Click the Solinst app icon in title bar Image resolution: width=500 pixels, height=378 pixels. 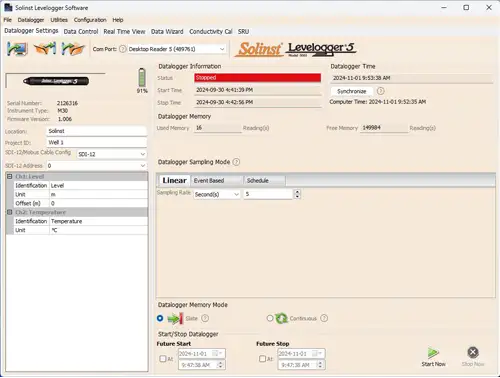coord(8,7)
